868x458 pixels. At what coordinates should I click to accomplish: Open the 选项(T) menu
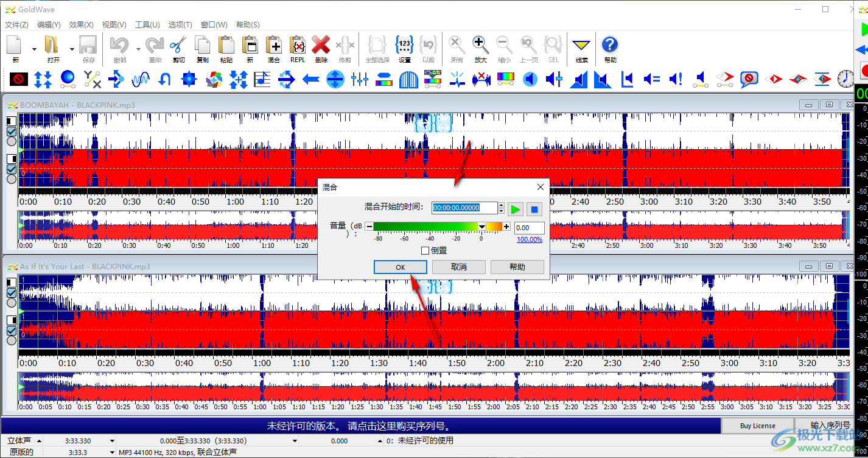pos(180,25)
